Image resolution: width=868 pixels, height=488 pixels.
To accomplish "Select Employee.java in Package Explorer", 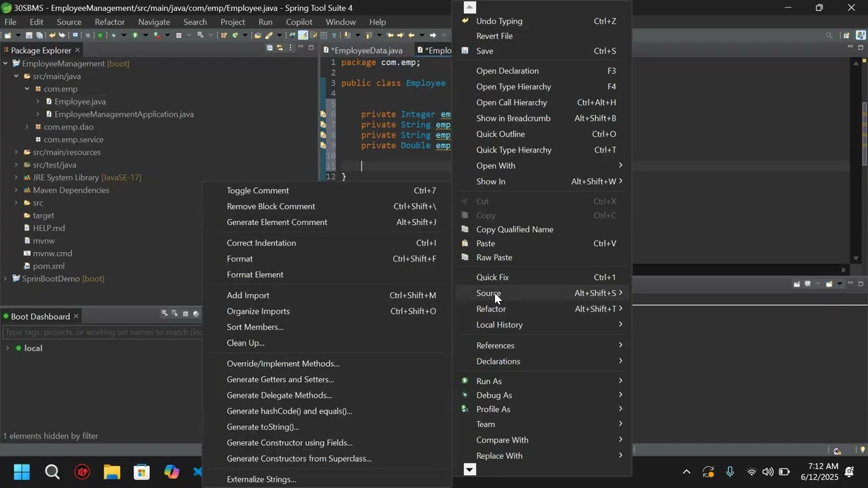I will coord(80,102).
